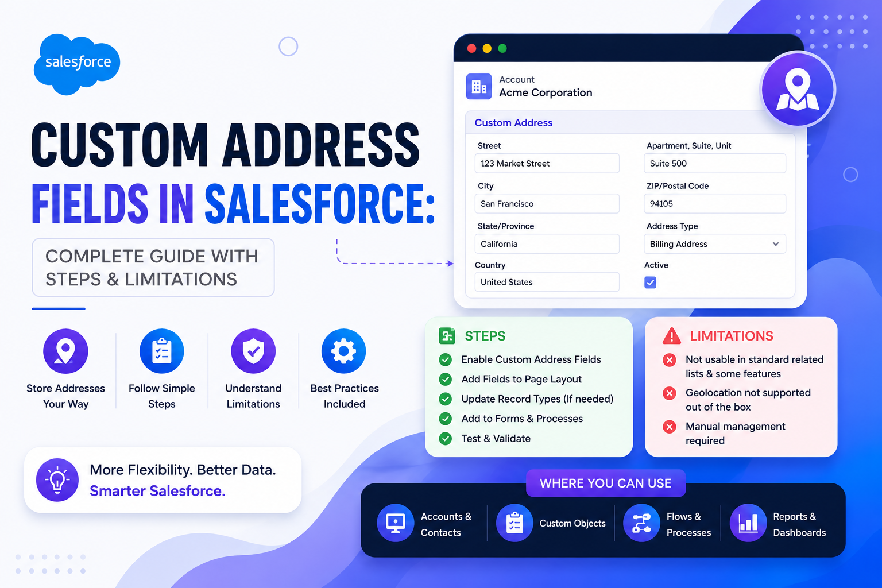Click the red Limitations warning triangle

tap(672, 336)
